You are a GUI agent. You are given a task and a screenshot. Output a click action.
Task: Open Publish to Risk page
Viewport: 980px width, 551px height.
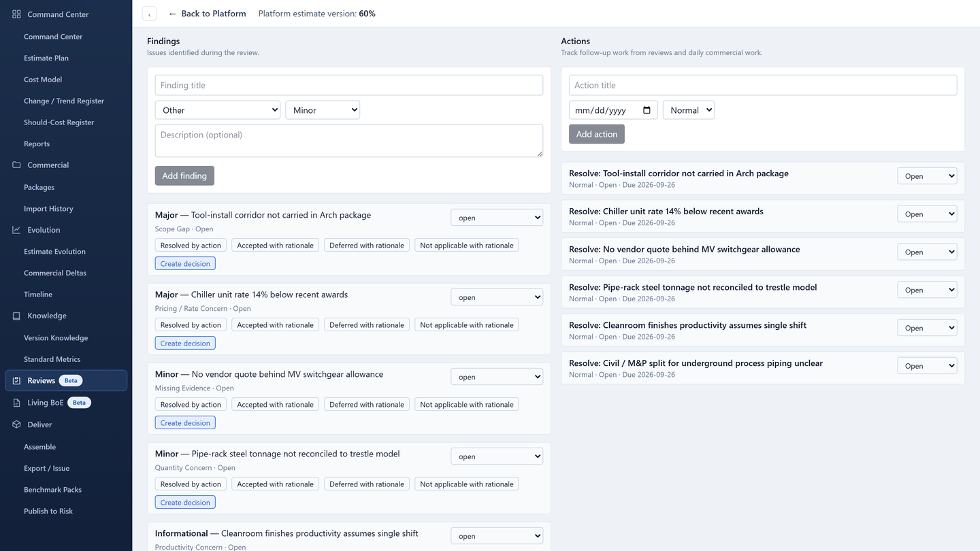point(48,511)
